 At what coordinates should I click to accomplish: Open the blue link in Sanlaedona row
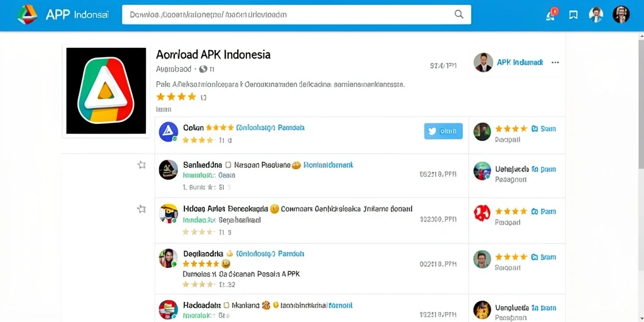328,165
